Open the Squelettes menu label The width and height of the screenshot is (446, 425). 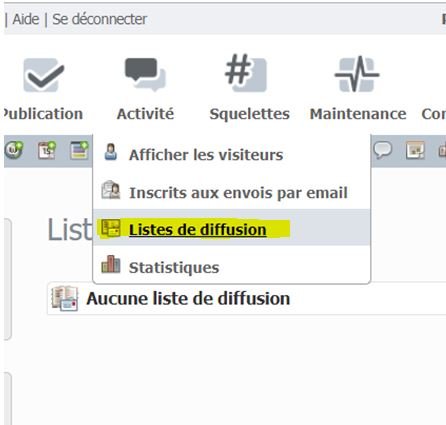coord(249,114)
